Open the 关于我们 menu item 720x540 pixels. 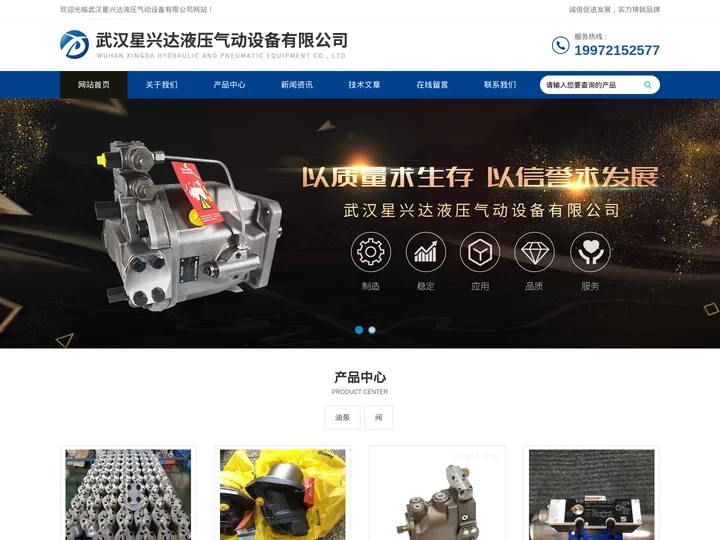(x=161, y=85)
